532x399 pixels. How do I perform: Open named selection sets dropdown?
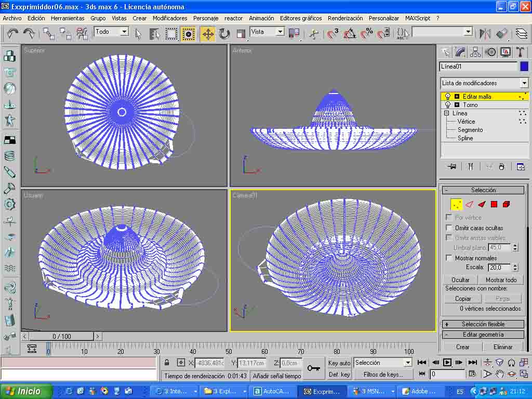coord(469,32)
